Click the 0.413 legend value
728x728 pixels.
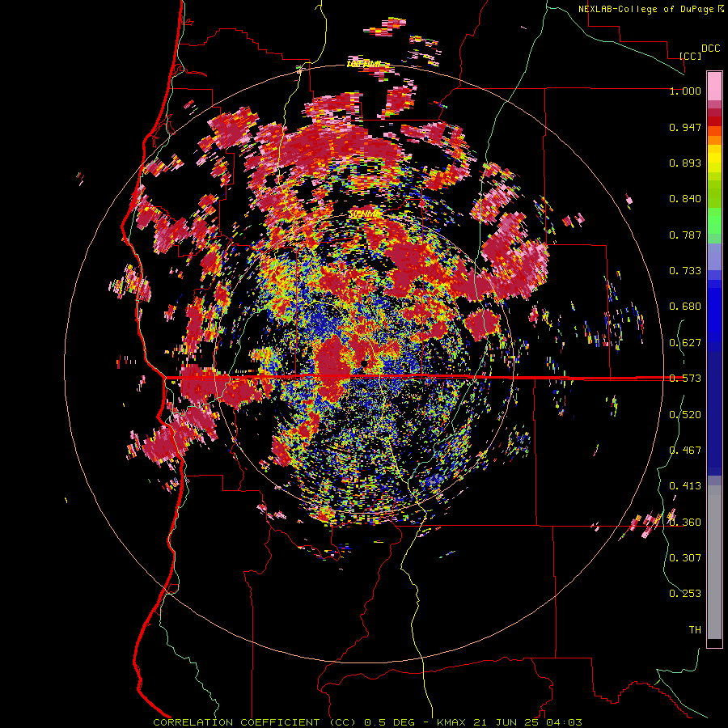685,486
